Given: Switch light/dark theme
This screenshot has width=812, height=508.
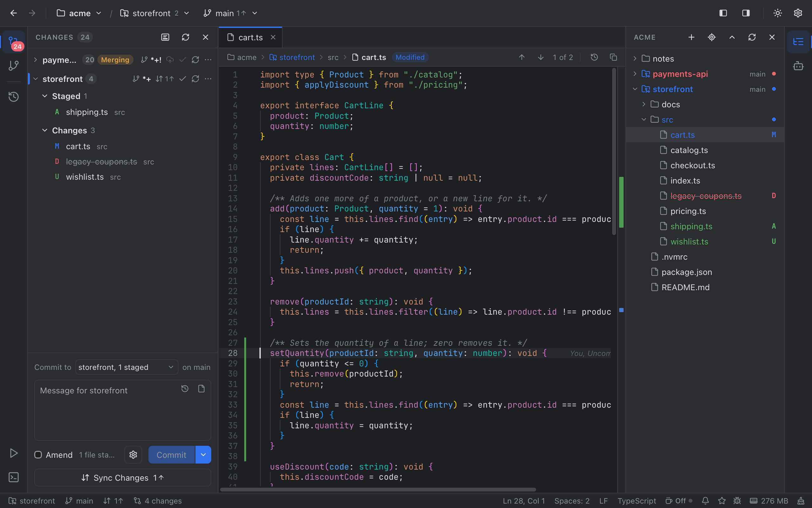Looking at the screenshot, I should (x=778, y=13).
